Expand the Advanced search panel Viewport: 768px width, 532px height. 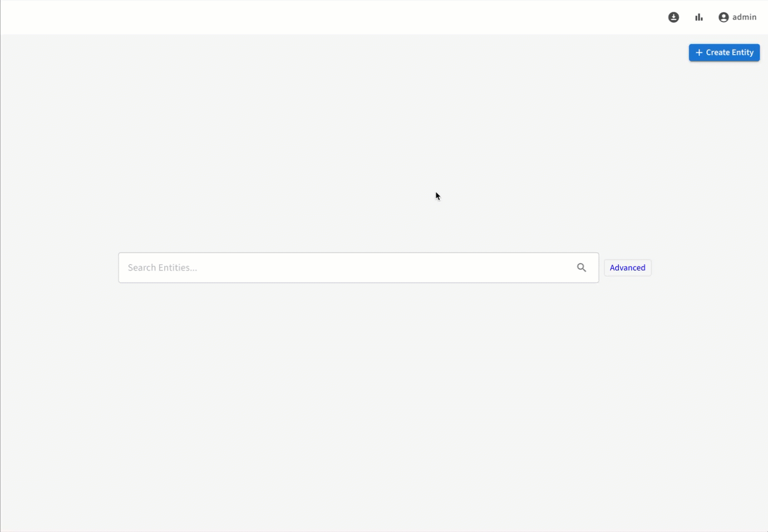(x=627, y=268)
